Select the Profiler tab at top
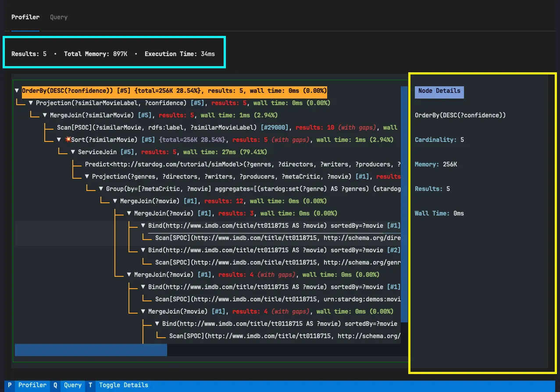Screen dimensions: 560x392 point(25,17)
